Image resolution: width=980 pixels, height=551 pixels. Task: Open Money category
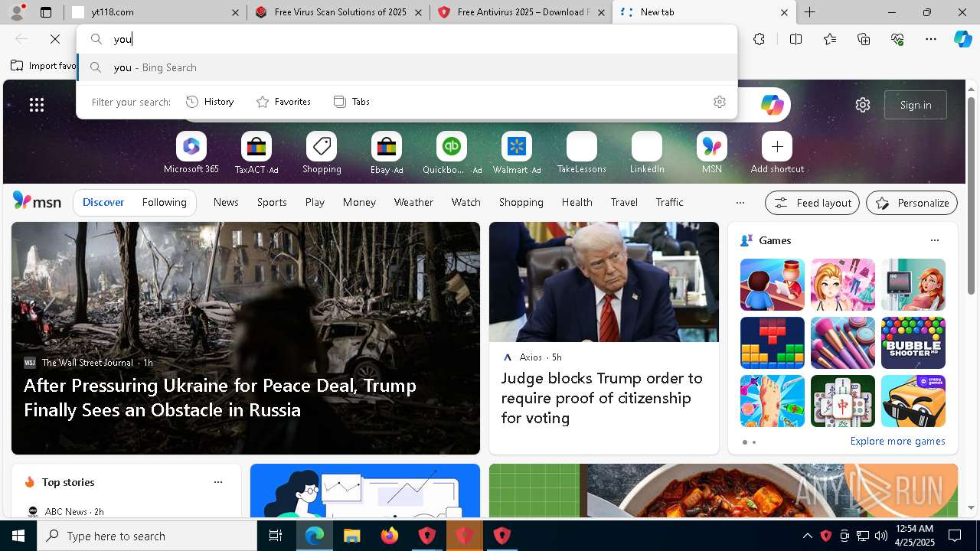[x=359, y=202]
